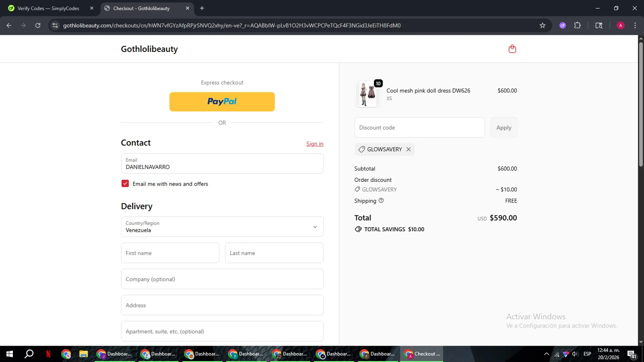Image resolution: width=644 pixels, height=362 pixels.
Task: View site information icon in address bar
Action: [55, 25]
